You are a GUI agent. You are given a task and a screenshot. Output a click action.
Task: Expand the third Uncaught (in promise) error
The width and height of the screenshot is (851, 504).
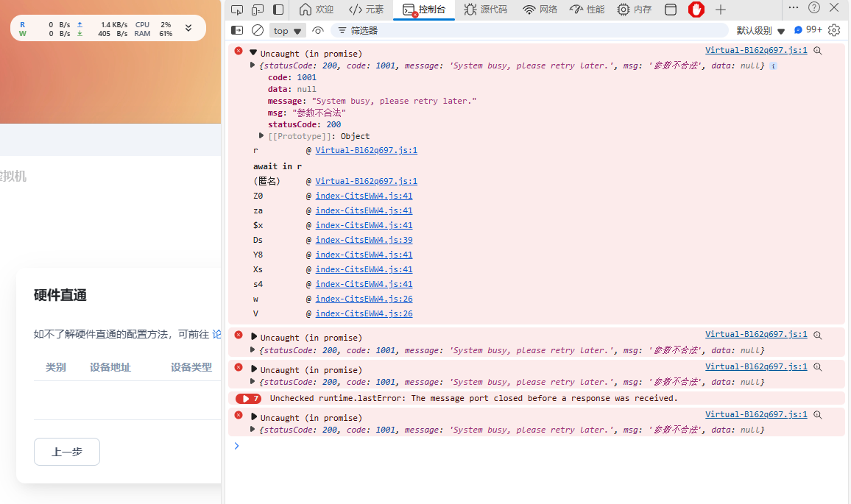click(253, 369)
